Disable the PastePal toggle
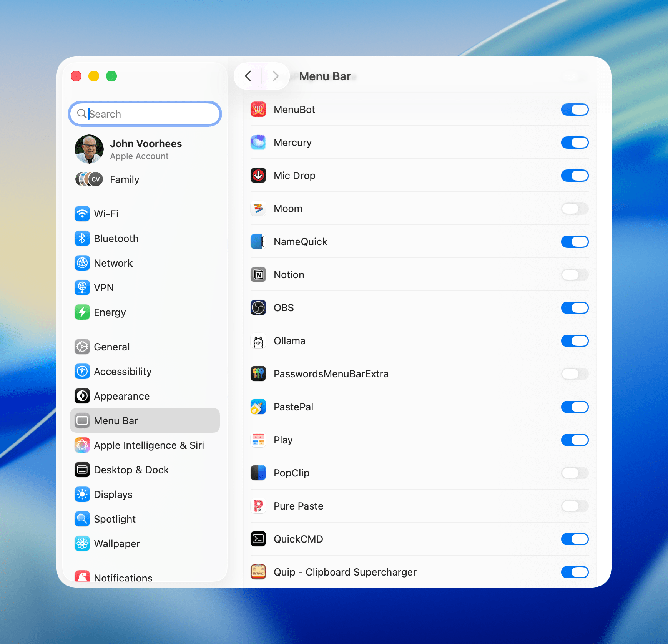The image size is (668, 644). (x=575, y=407)
